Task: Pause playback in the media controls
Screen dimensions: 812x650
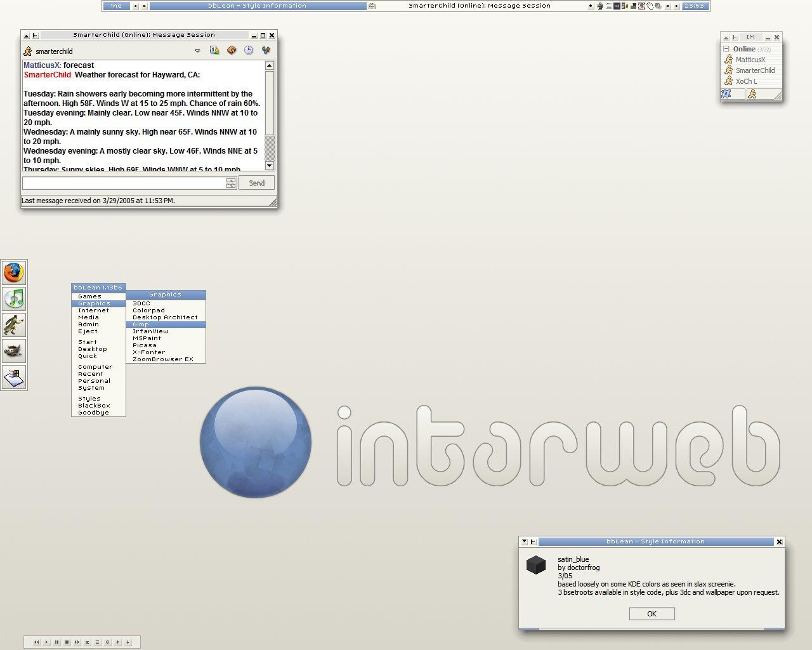Action: 56,642
